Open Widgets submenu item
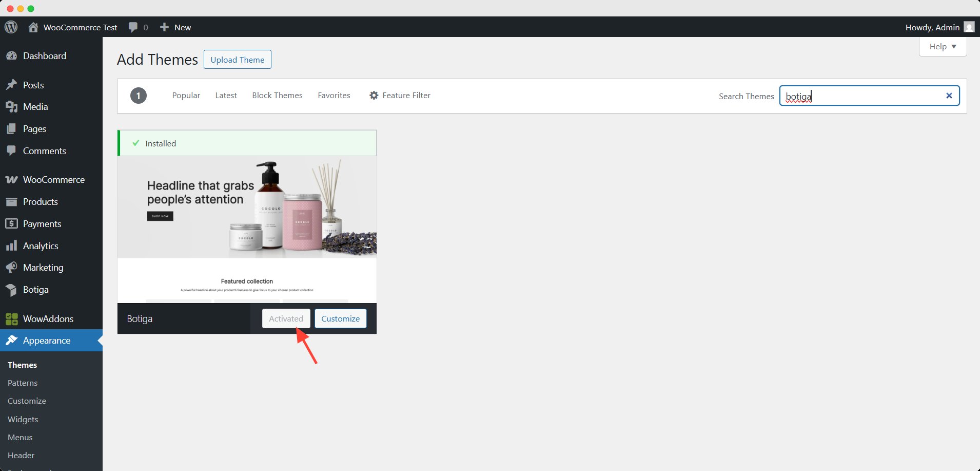Viewport: 980px width, 471px height. pyautogui.click(x=23, y=420)
